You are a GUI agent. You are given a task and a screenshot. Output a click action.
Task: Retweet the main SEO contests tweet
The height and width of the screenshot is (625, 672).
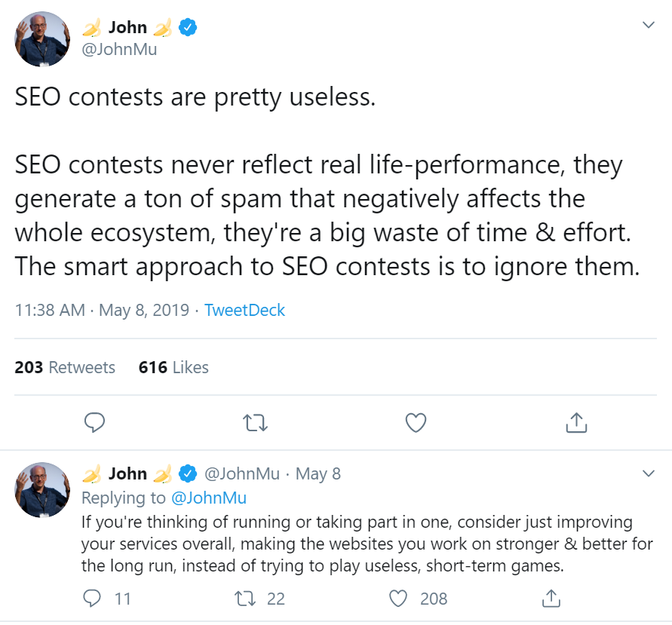(x=256, y=423)
